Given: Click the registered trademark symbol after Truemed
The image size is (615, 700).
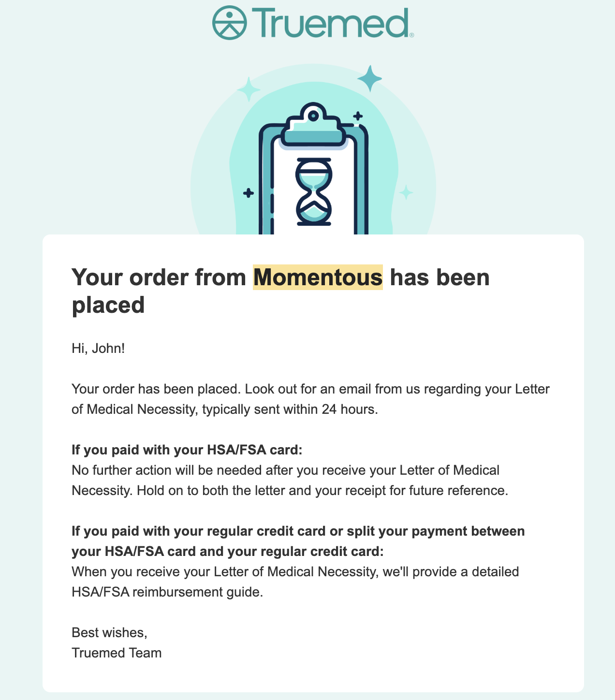Looking at the screenshot, I should [x=411, y=35].
